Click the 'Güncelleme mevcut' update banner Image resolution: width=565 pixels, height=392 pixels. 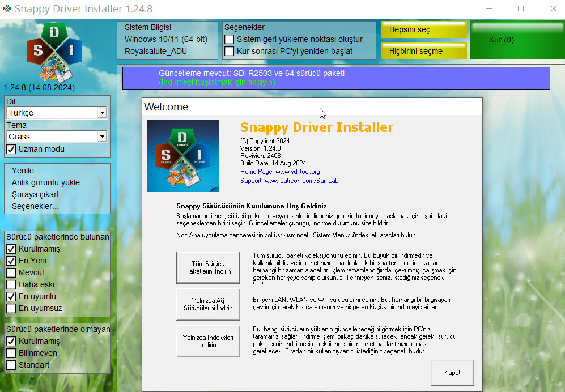[336, 78]
